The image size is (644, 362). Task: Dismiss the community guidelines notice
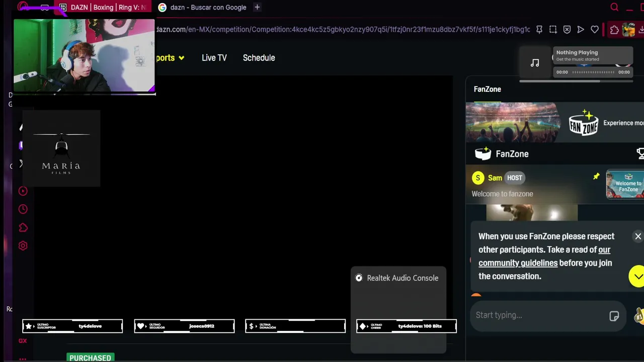click(638, 236)
